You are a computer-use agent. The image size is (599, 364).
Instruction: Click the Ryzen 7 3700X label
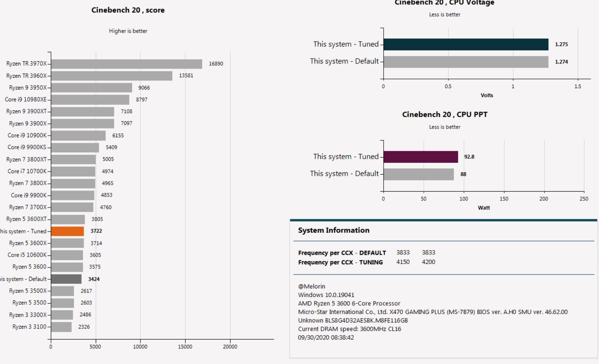coord(28,207)
